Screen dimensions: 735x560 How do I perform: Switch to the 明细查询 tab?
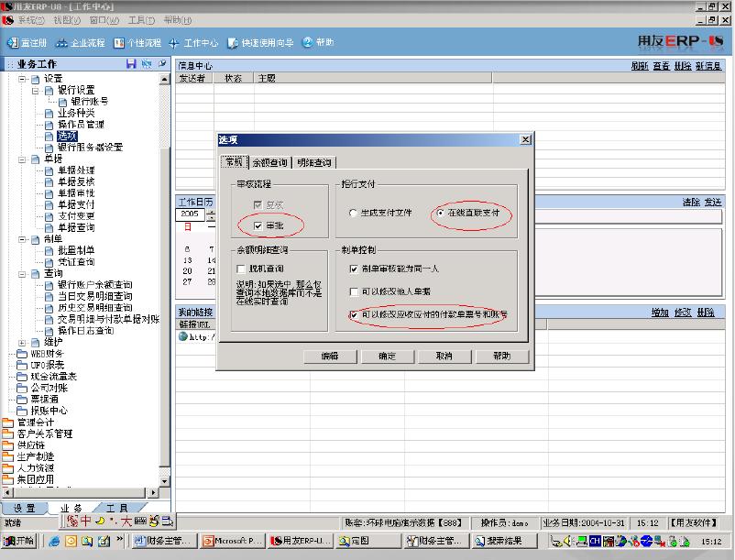coord(314,162)
